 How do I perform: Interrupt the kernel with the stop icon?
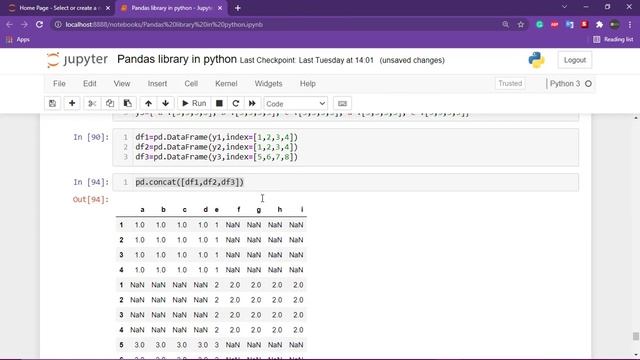pyautogui.click(x=219, y=104)
